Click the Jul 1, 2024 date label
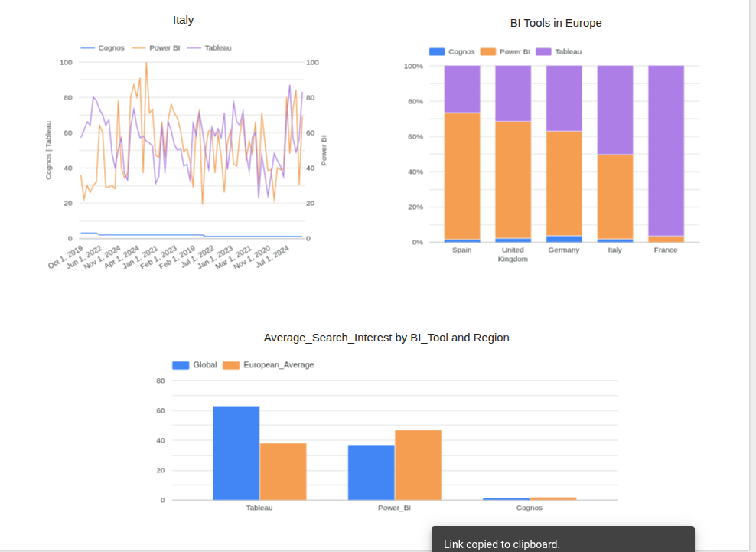The width and height of the screenshot is (756, 552). [272, 256]
